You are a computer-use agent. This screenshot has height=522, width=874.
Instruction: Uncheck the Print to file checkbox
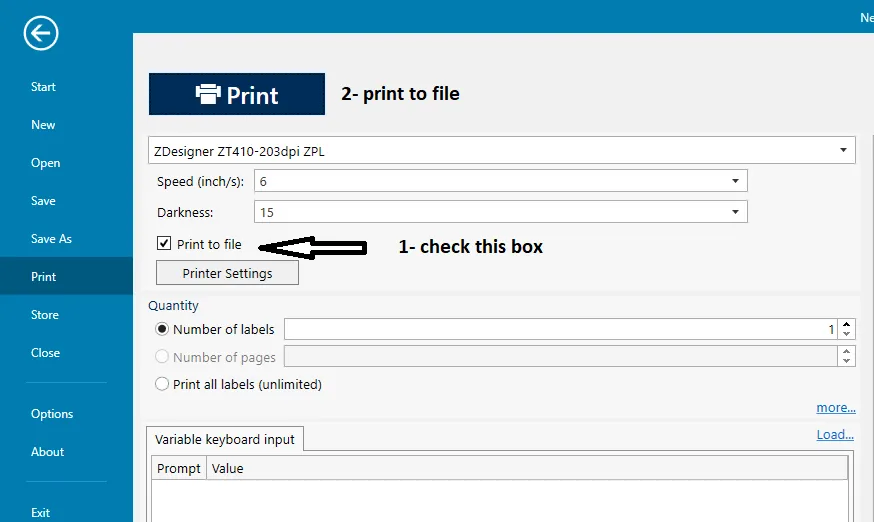click(164, 243)
